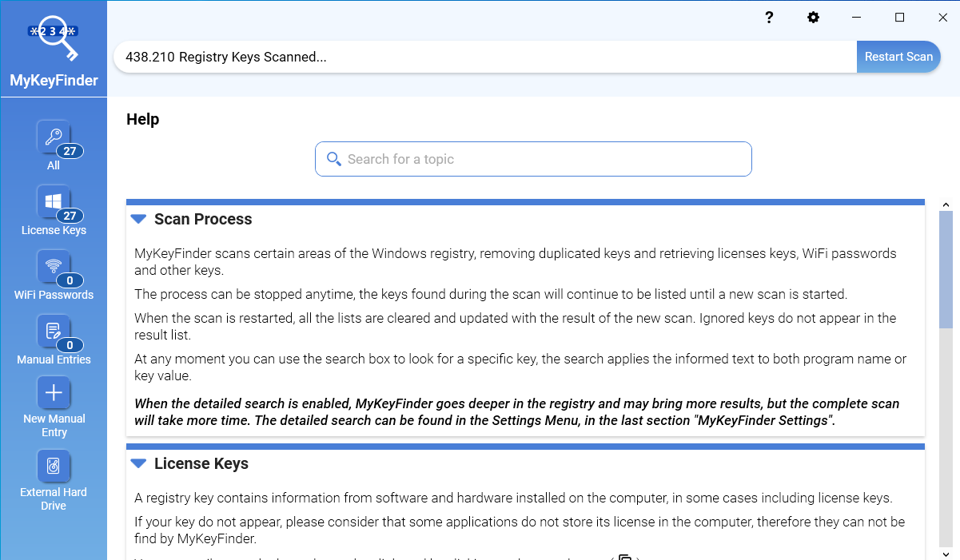The image size is (960, 560).
Task: Open the help question mark icon
Action: click(769, 18)
